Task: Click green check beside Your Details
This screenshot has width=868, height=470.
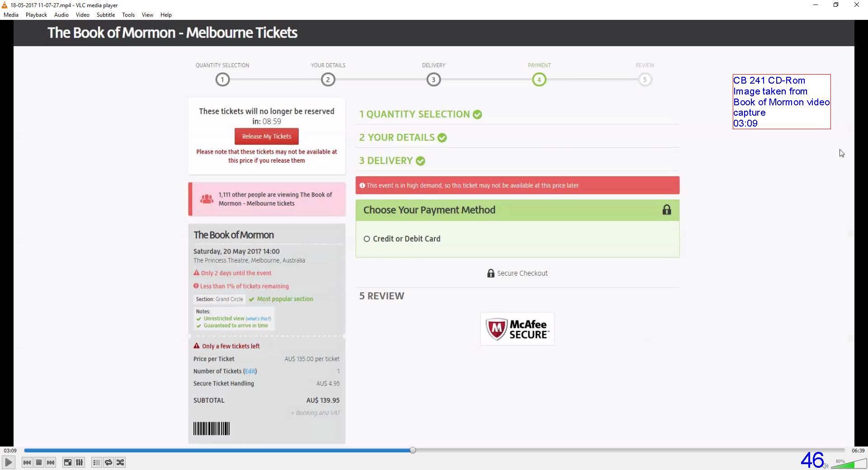Action: pos(442,138)
